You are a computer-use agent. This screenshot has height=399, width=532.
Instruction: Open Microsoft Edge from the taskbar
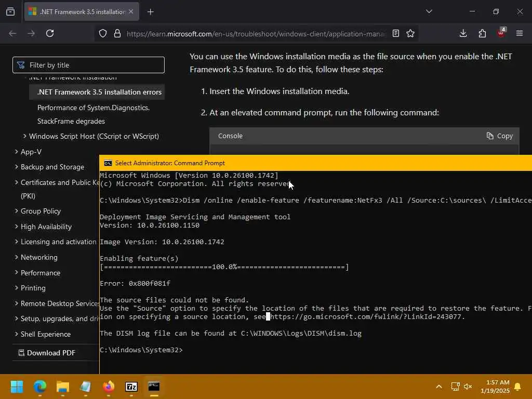coord(39,387)
